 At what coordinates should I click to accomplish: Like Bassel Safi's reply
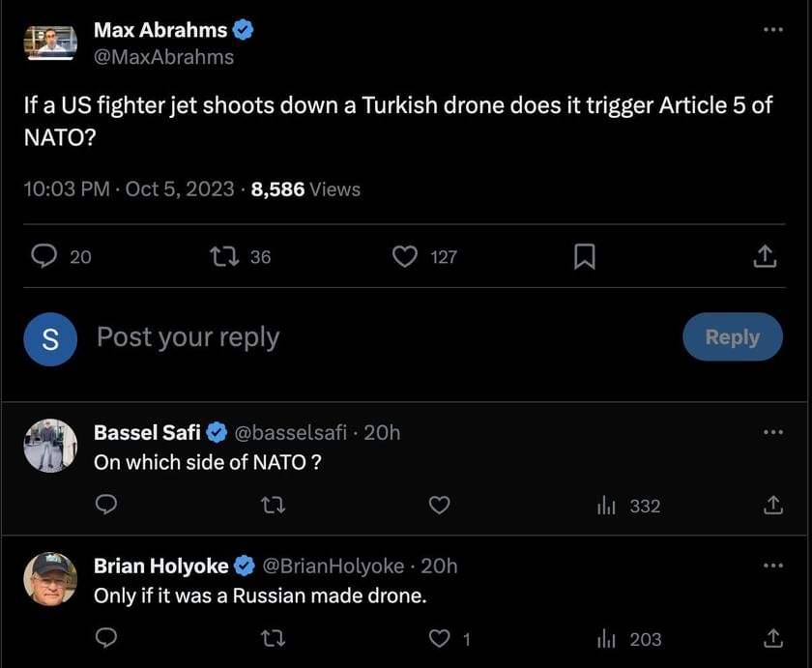point(440,506)
